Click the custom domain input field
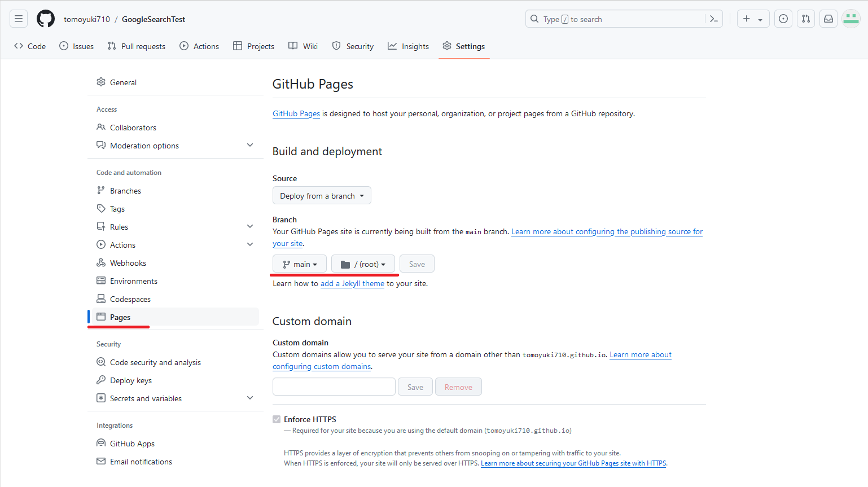868x487 pixels. click(334, 387)
